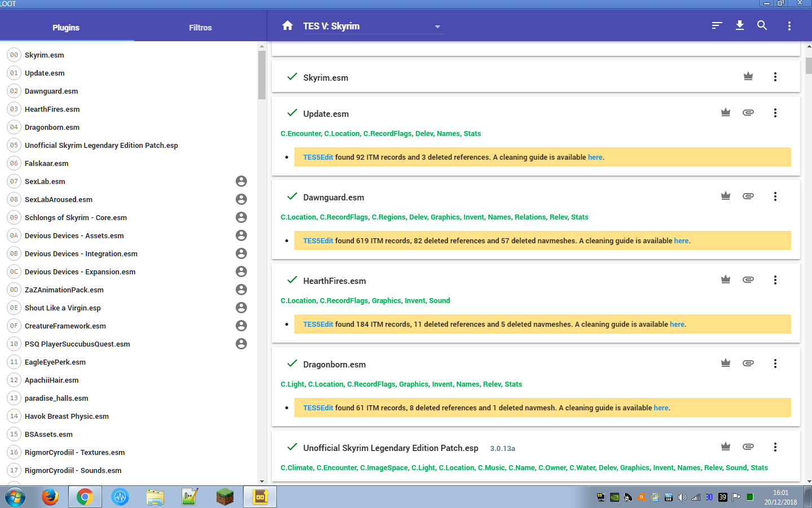Click crown icon on Dawnguard.esm card
The height and width of the screenshot is (508, 812).
(726, 196)
